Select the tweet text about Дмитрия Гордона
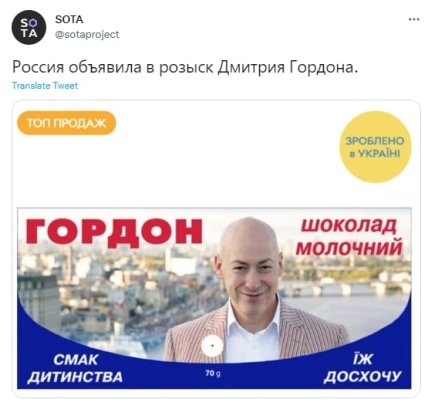 [x=185, y=67]
